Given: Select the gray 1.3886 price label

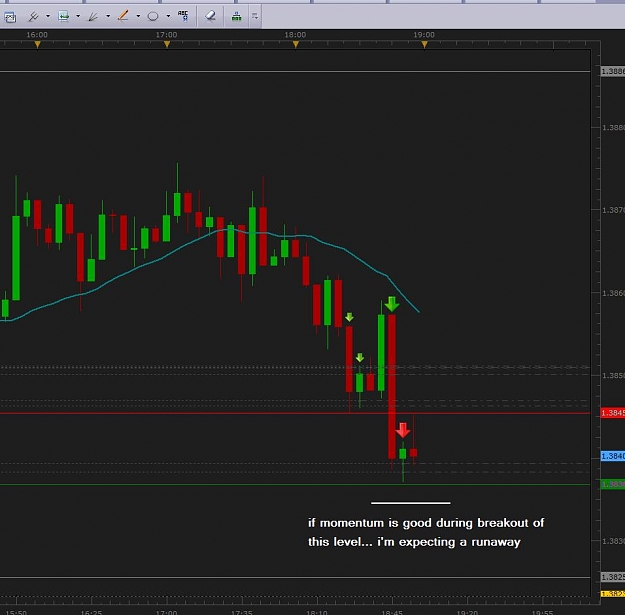Looking at the screenshot, I should pyautogui.click(x=613, y=71).
